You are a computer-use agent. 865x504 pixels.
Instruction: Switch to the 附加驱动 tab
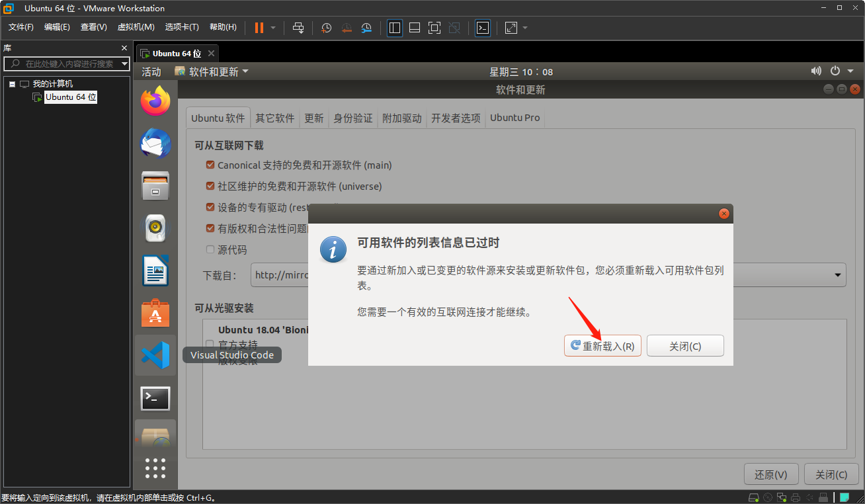pyautogui.click(x=402, y=118)
